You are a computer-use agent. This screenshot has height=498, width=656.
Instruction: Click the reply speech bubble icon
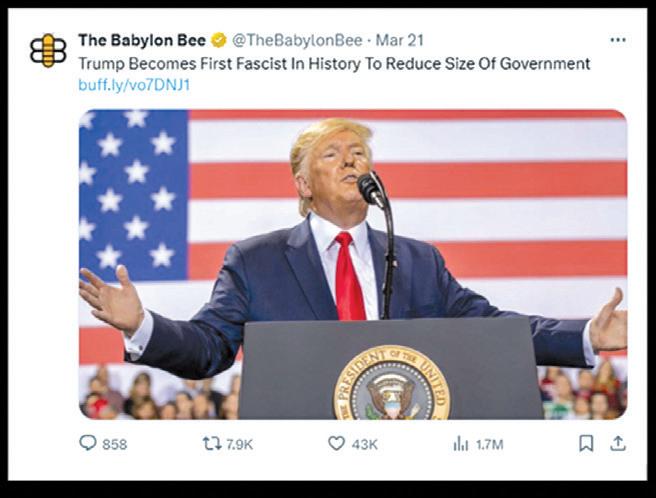[88, 443]
